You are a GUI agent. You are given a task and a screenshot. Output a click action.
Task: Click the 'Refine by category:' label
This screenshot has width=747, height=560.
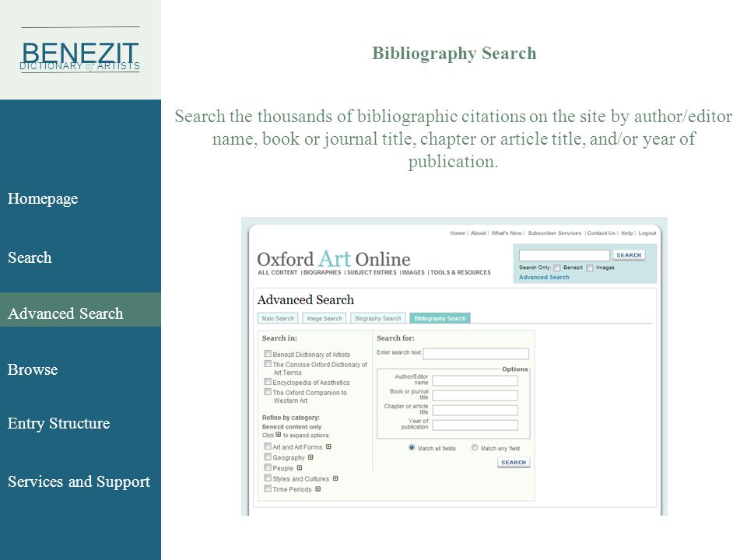tap(290, 418)
